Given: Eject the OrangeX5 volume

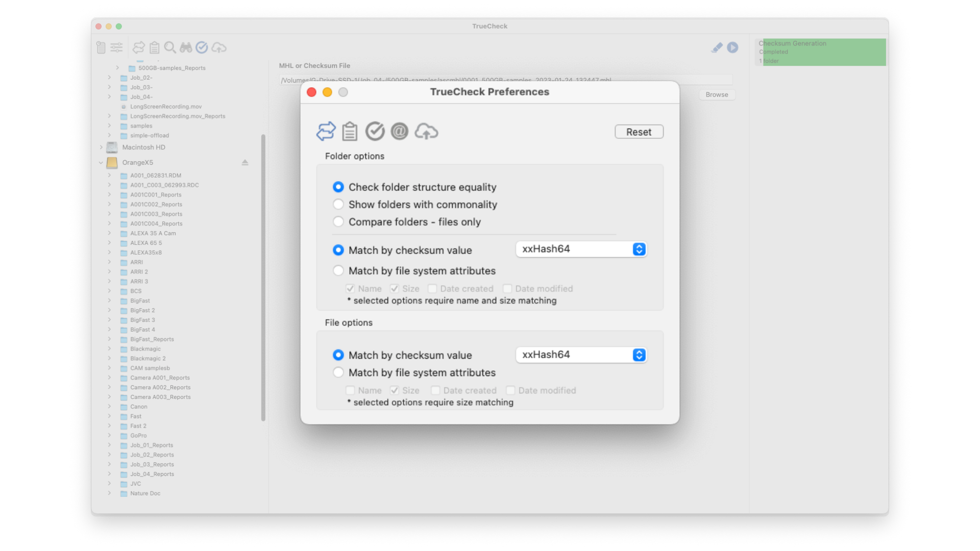Looking at the screenshot, I should (245, 162).
